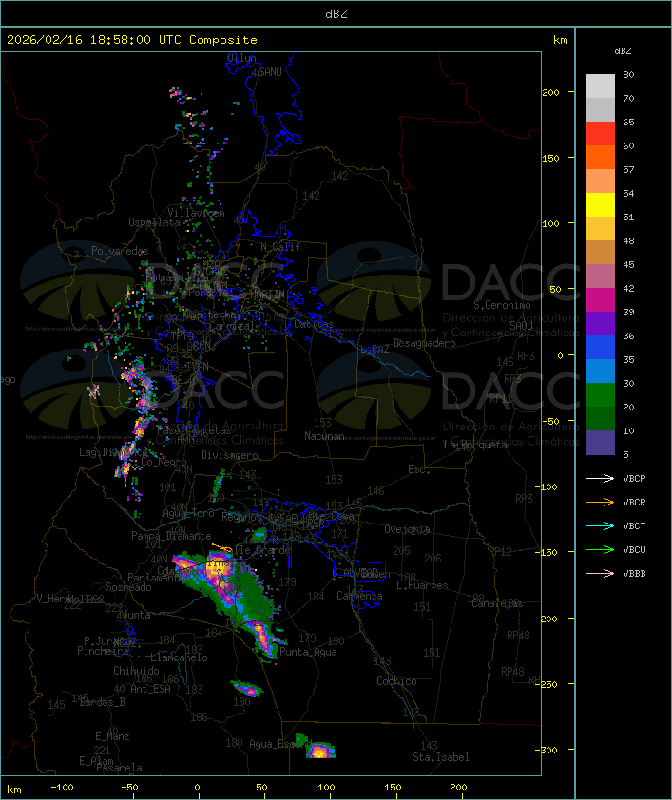
Task: Click the VBCP legend label
Action: (634, 478)
